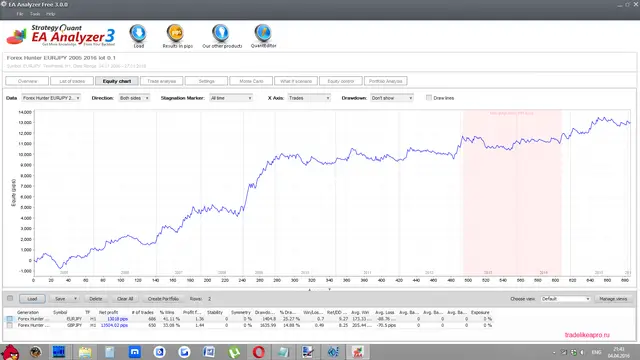Switch to the Trade analysis tab
Viewport: 640px width, 360px height.
(162, 81)
